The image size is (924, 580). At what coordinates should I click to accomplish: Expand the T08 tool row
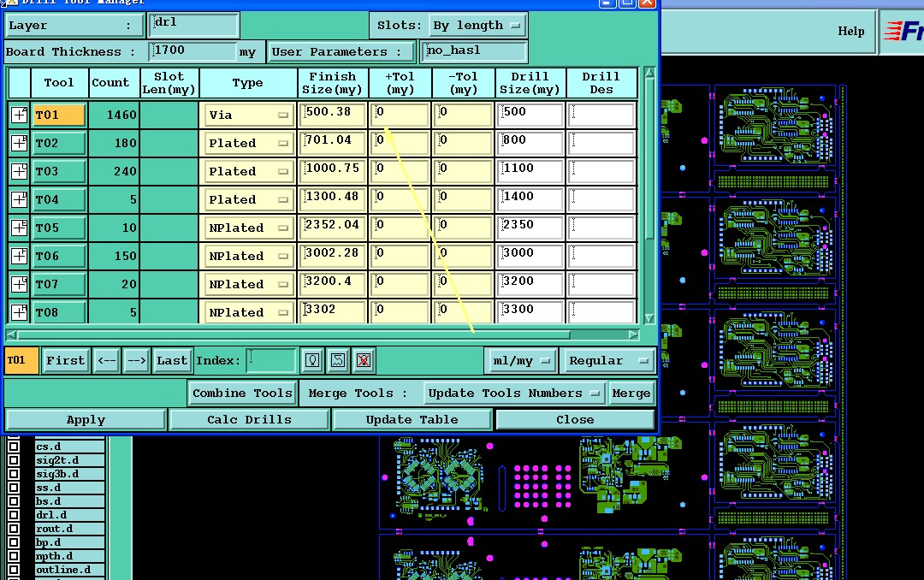[19, 312]
